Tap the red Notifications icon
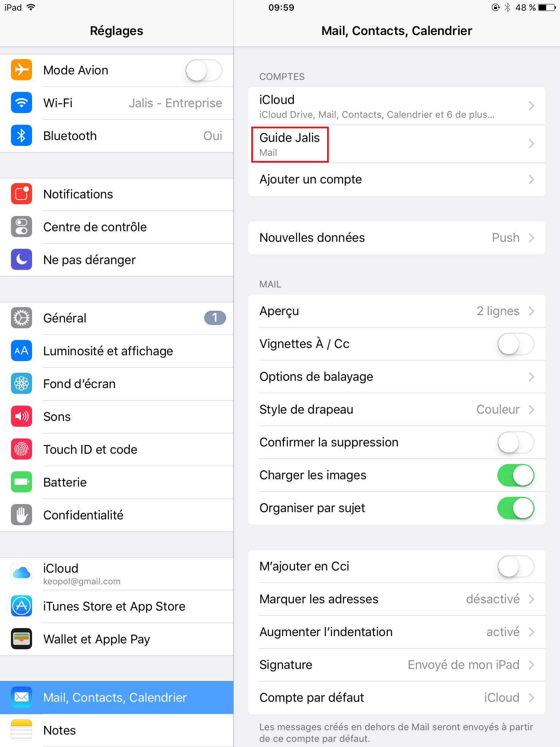The width and height of the screenshot is (560, 747). tap(22, 194)
